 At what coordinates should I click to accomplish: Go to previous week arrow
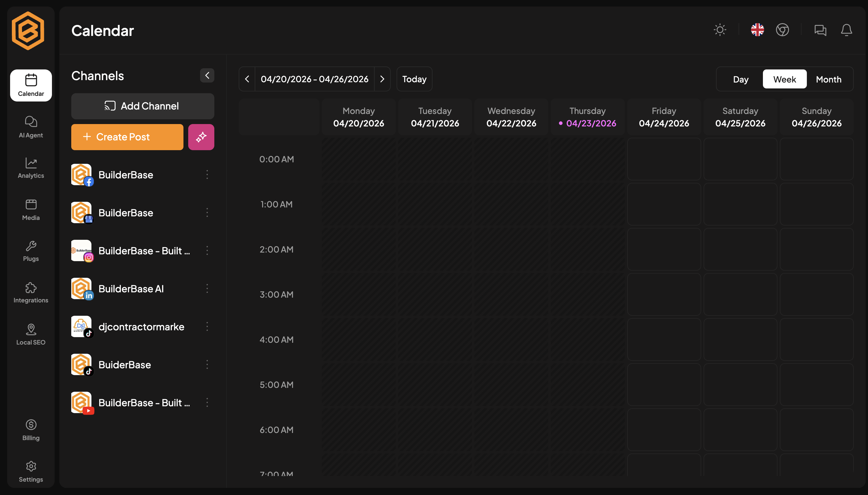[x=247, y=79]
